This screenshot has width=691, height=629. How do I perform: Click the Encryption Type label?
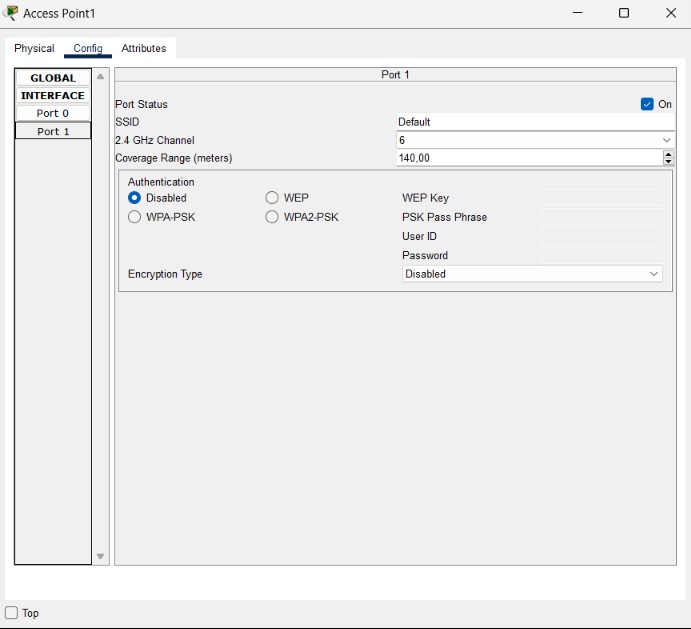165,274
